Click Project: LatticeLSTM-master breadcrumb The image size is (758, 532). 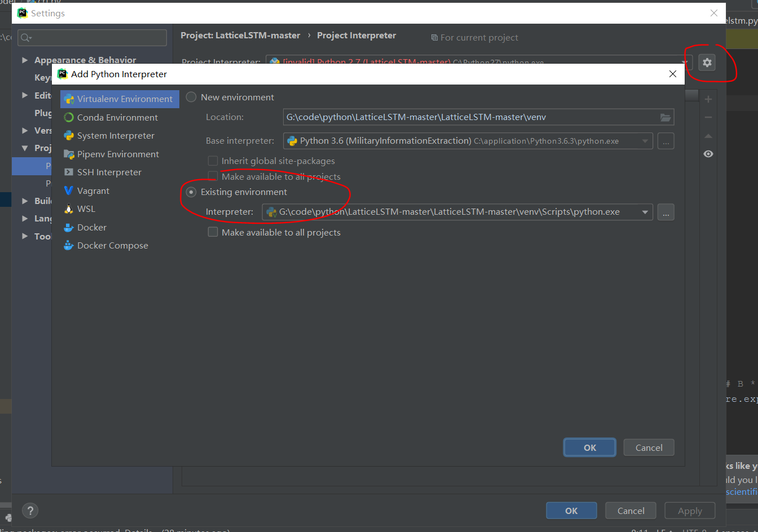[240, 35]
